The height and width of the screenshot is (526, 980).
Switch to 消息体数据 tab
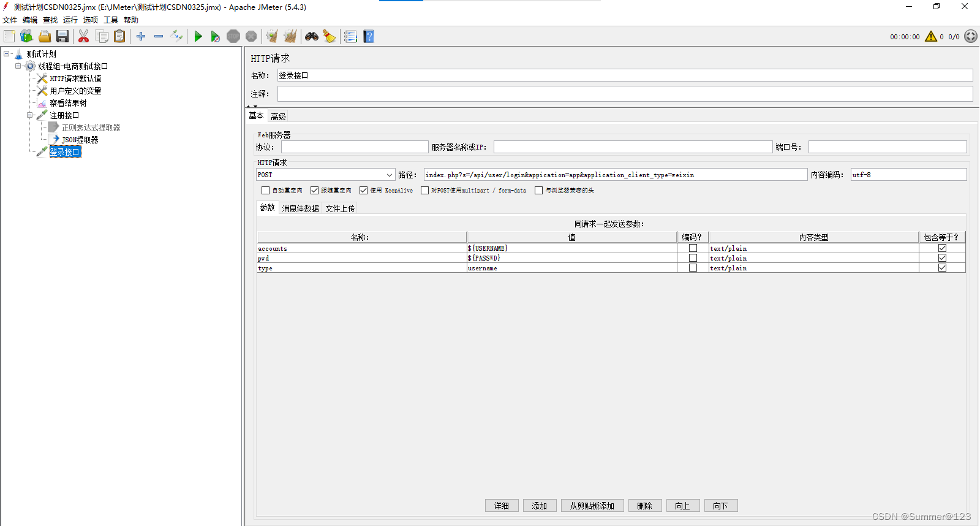[x=301, y=208]
